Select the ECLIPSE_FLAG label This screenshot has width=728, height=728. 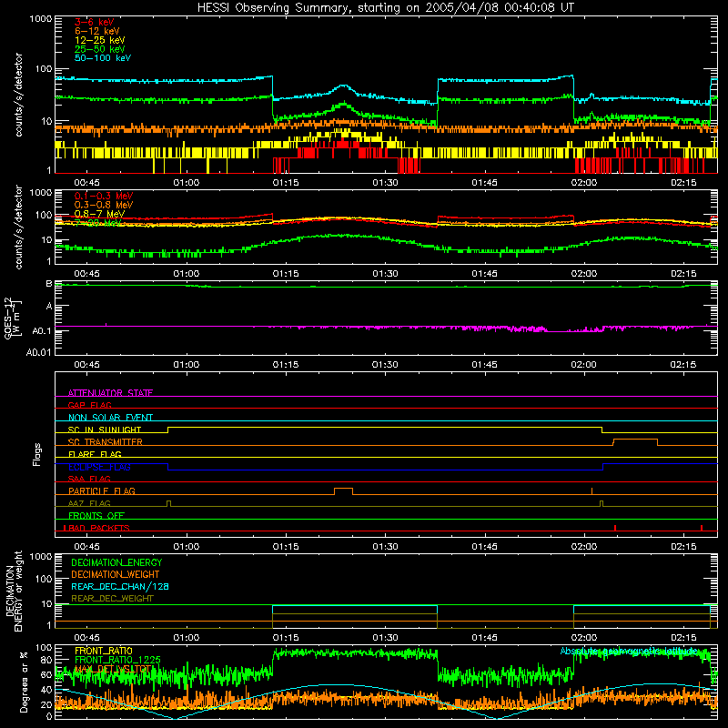(x=99, y=467)
